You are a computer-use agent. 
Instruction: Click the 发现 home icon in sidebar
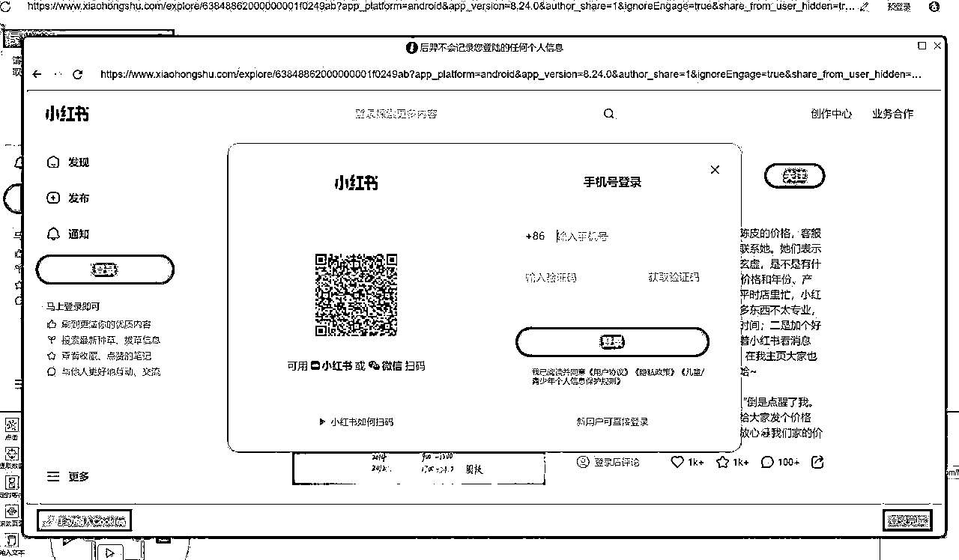coord(52,162)
